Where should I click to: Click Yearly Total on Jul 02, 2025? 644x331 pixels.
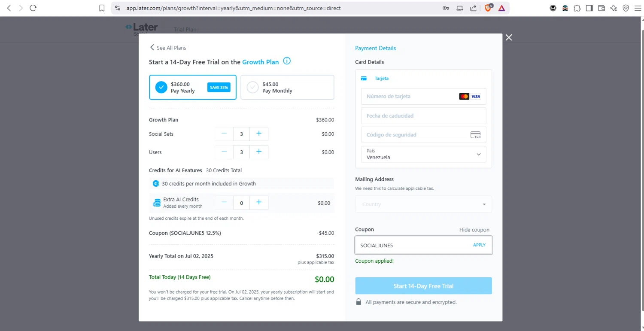point(181,256)
